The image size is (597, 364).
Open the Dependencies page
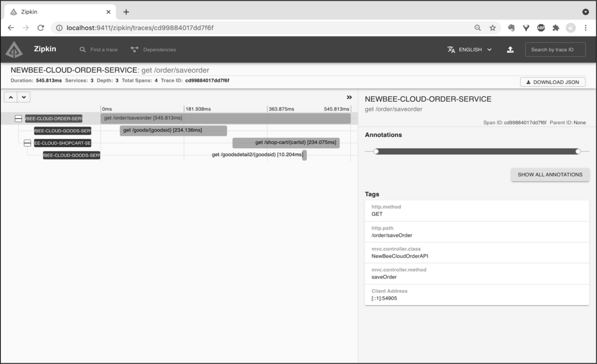(153, 49)
